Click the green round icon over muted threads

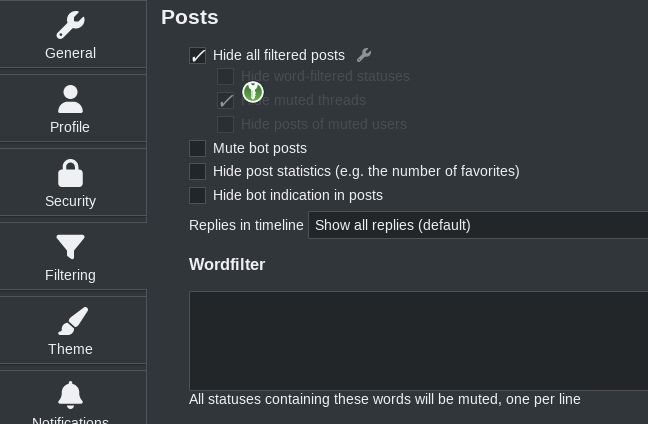point(253,92)
